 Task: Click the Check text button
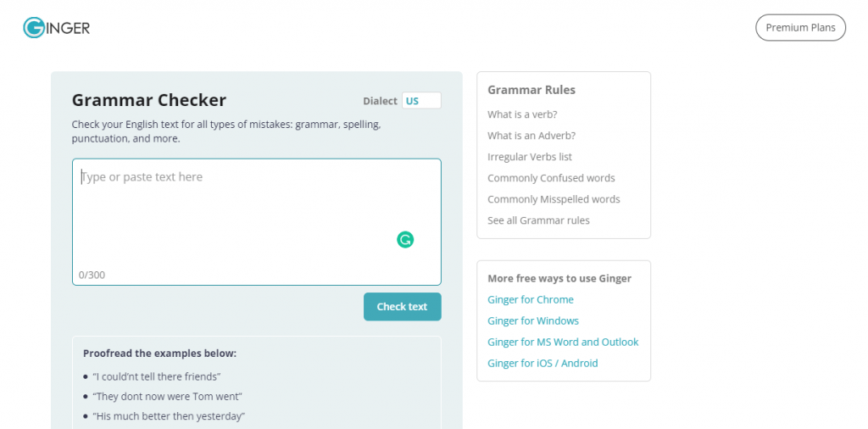coord(403,307)
